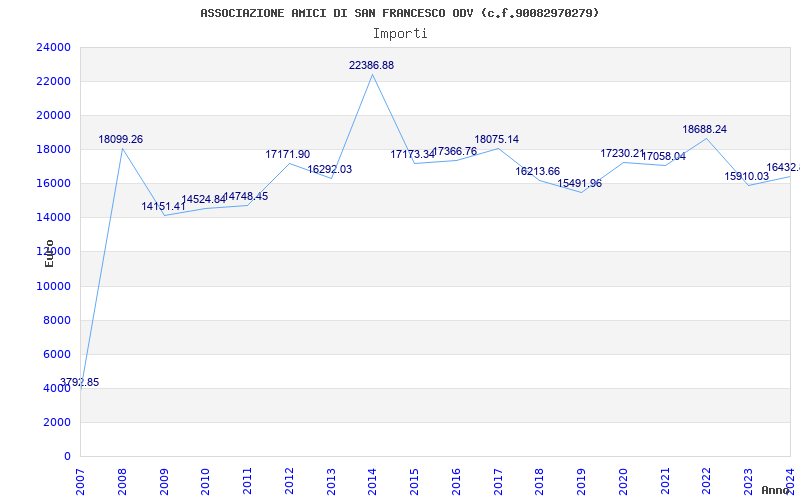Viewport: 800px width, 500px height.
Task: Click the 17058.04 data label
Action: 663,157
